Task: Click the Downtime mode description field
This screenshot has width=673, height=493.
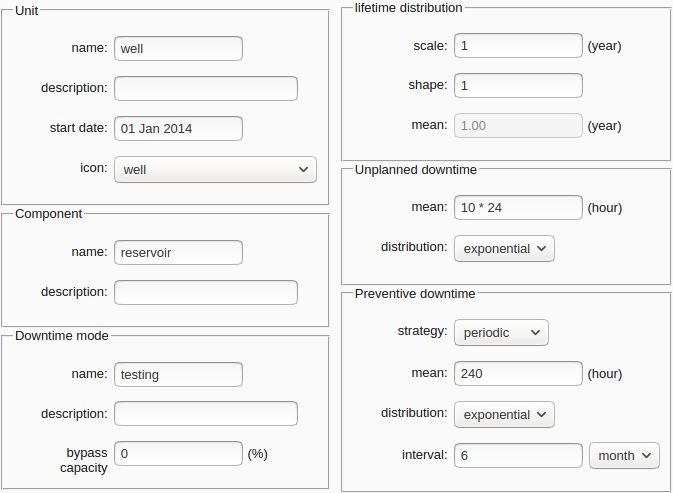Action: (x=205, y=414)
